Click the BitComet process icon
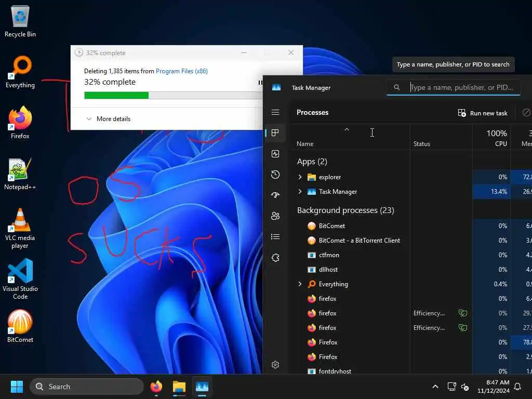The image size is (532, 399). [312, 226]
